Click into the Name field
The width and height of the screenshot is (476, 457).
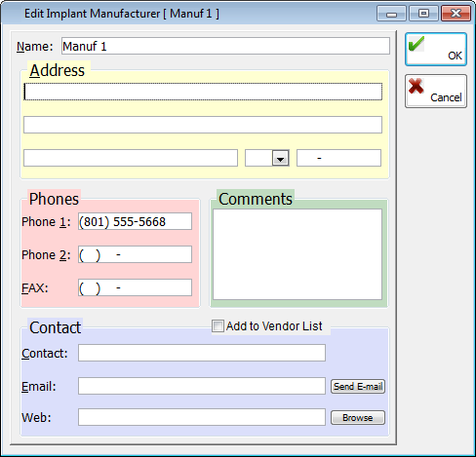point(225,46)
